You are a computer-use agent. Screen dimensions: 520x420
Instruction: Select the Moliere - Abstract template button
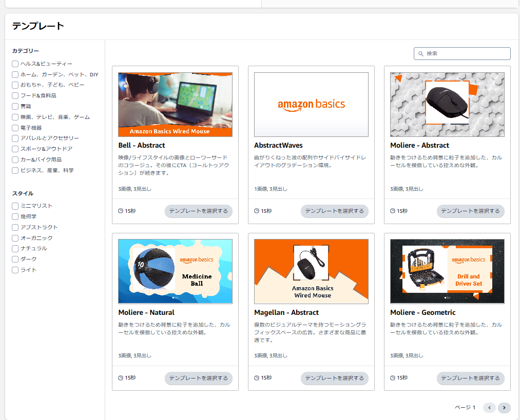[470, 211]
